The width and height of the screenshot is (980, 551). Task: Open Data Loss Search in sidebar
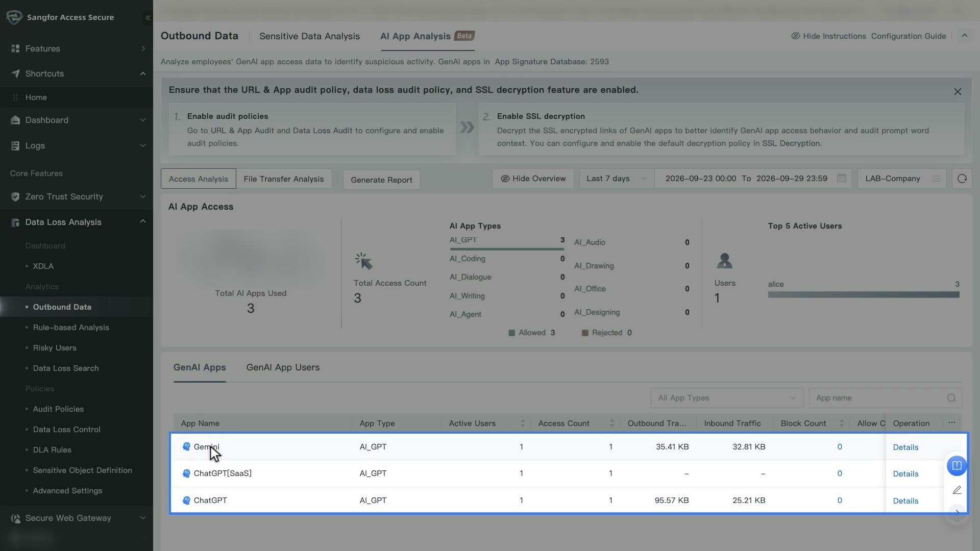[x=66, y=368]
